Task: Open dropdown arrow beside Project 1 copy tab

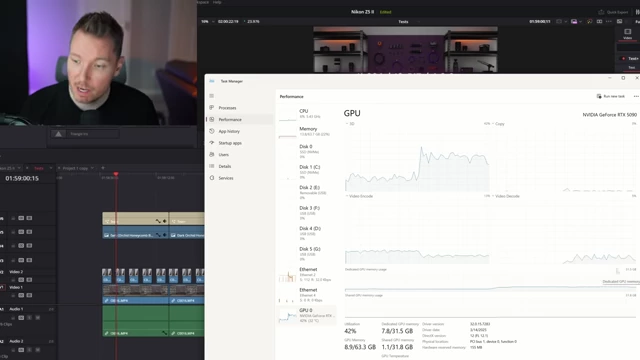Action: pos(93,168)
